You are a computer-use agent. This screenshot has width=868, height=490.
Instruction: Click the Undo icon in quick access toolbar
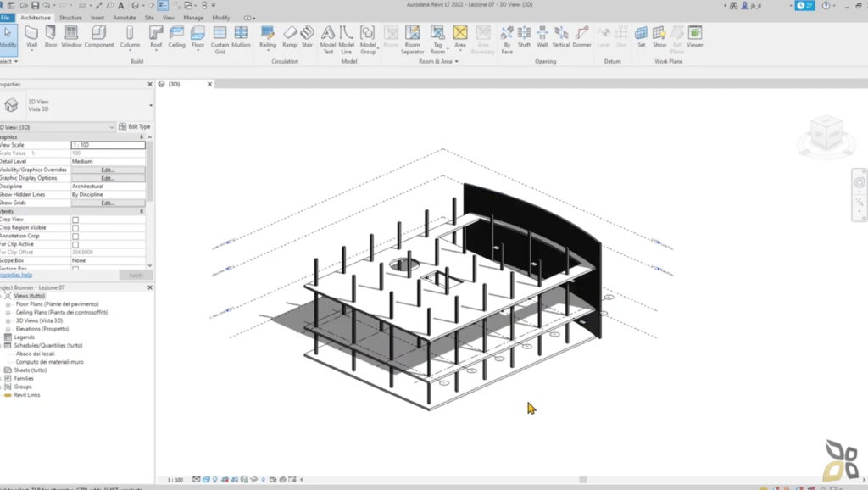[47, 6]
